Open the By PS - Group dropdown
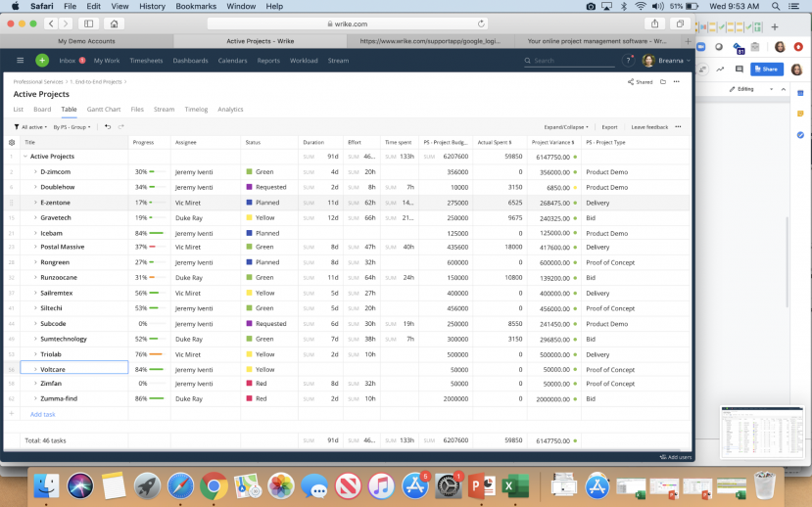This screenshot has height=507, width=812. click(x=72, y=127)
